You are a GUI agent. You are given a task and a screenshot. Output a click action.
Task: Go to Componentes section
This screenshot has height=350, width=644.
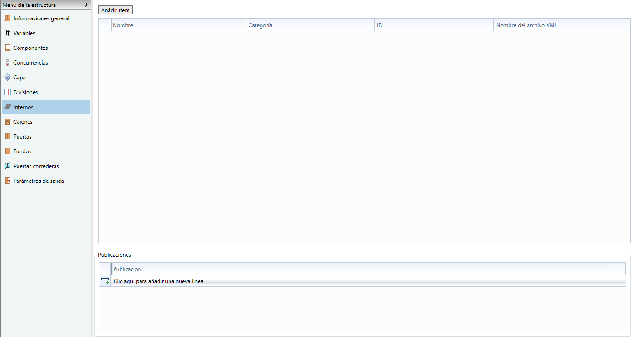point(46,48)
